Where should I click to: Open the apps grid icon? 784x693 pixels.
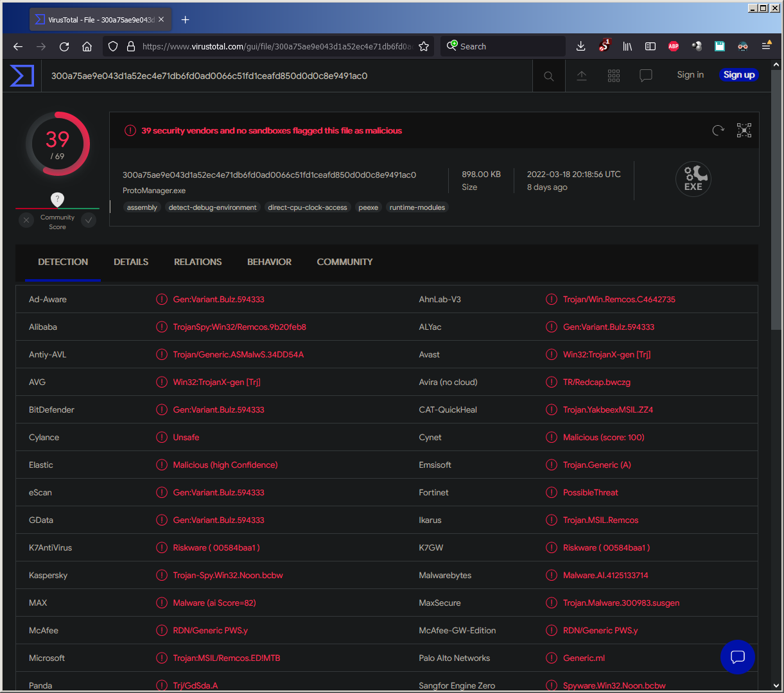[614, 76]
